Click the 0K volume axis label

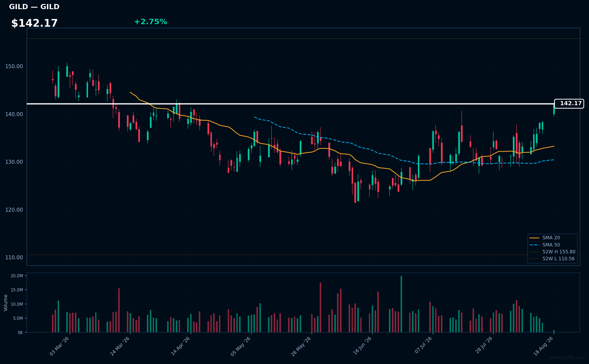[20, 333]
